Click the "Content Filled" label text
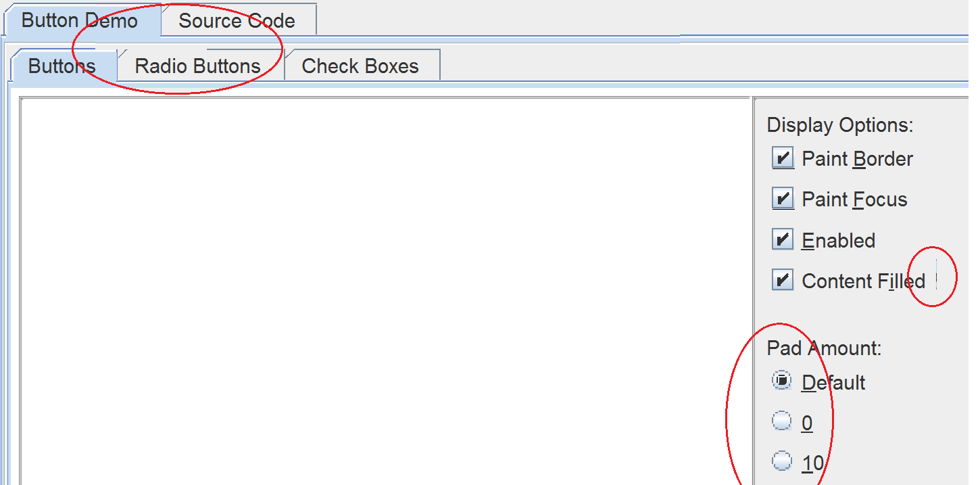980x485 pixels. click(x=863, y=281)
